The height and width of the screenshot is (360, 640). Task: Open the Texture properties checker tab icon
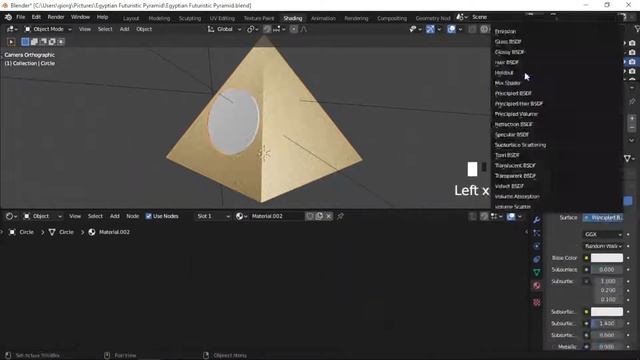click(x=537, y=302)
